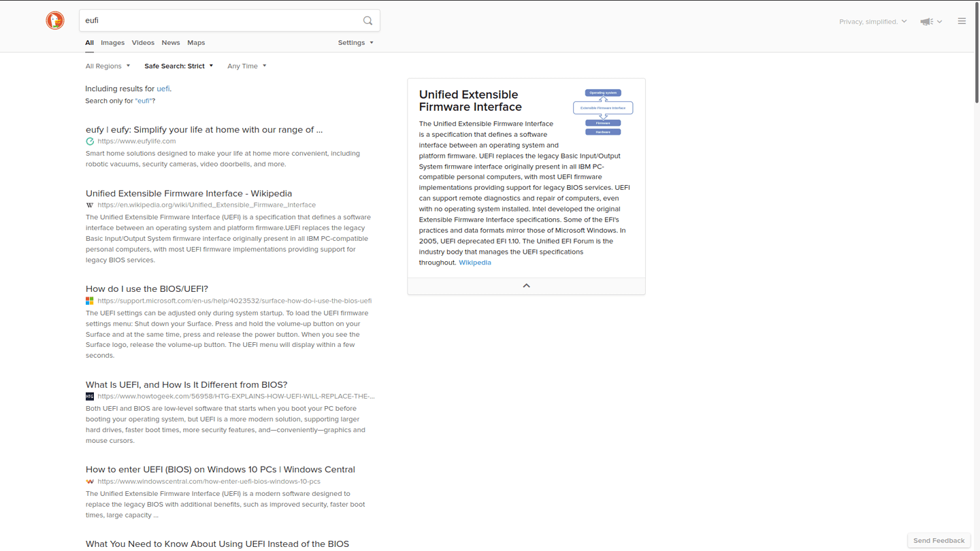Collapse the infobox with the chevron

[526, 286]
